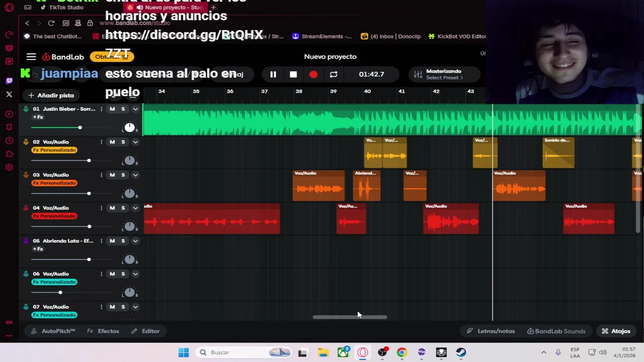Screen dimensions: 644x362
Task: Expand track 01 options chevron
Action: tap(135, 109)
